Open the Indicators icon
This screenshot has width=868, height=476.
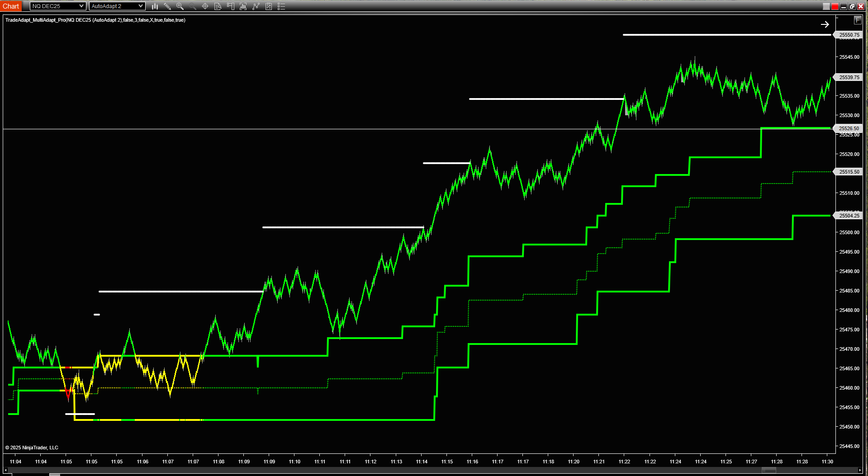click(x=243, y=6)
